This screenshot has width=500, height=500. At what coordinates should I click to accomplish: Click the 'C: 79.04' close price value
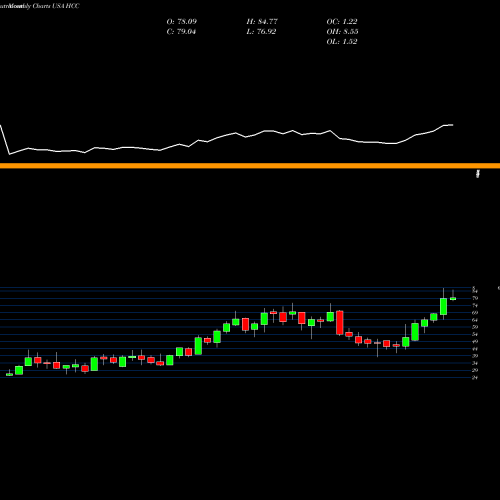[x=181, y=32]
